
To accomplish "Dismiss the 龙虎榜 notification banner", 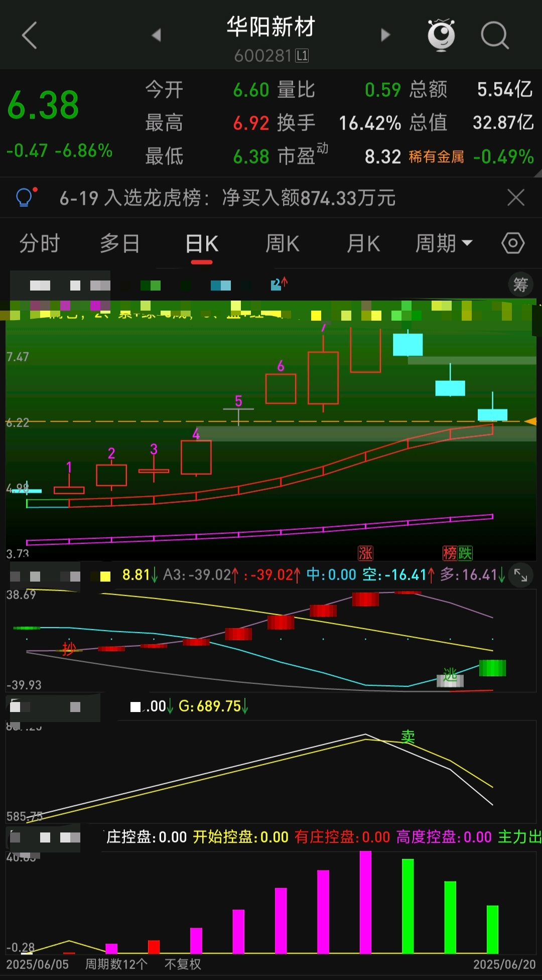I will pyautogui.click(x=516, y=198).
